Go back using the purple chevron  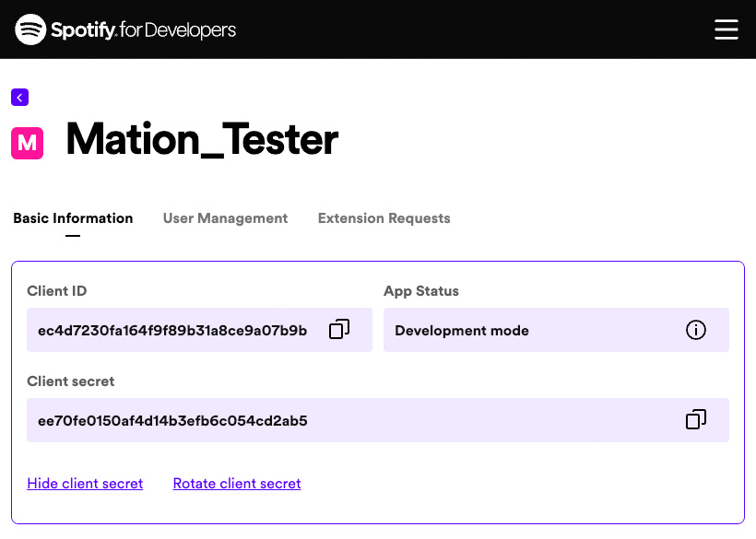point(19,98)
